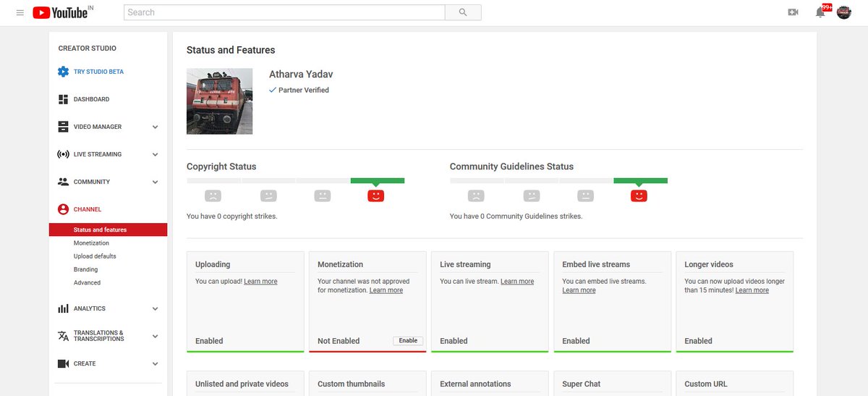Open Learn more link in Live streaming card
The width and height of the screenshot is (868, 396).
click(517, 281)
